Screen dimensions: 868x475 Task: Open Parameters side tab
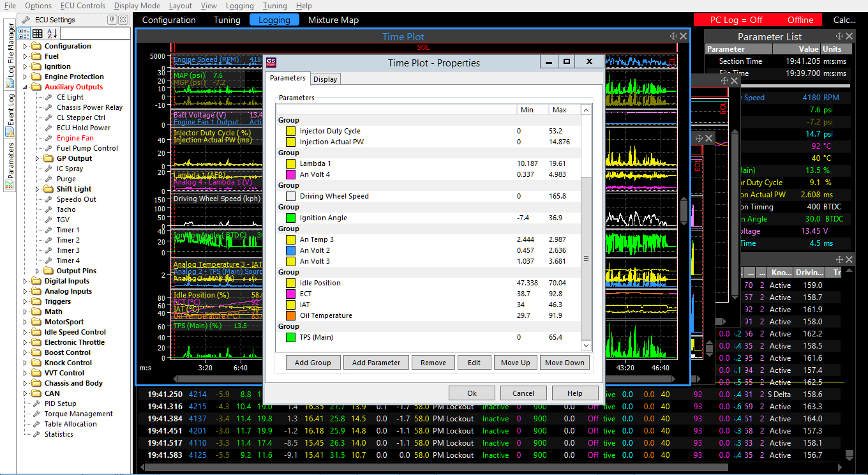coord(10,166)
